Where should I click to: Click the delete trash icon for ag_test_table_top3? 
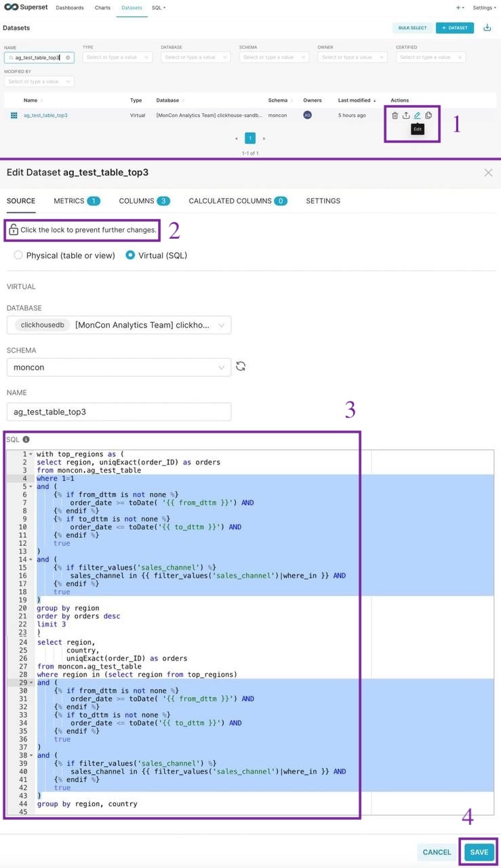click(x=395, y=115)
